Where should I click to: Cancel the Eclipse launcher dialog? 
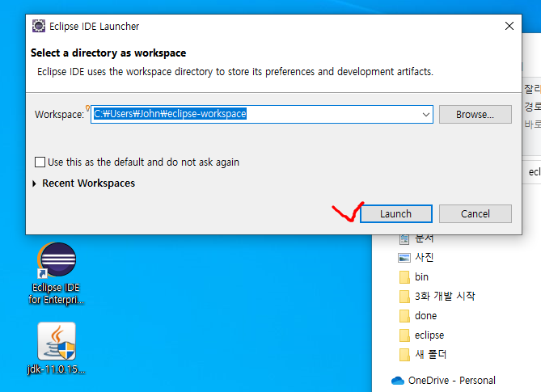475,213
